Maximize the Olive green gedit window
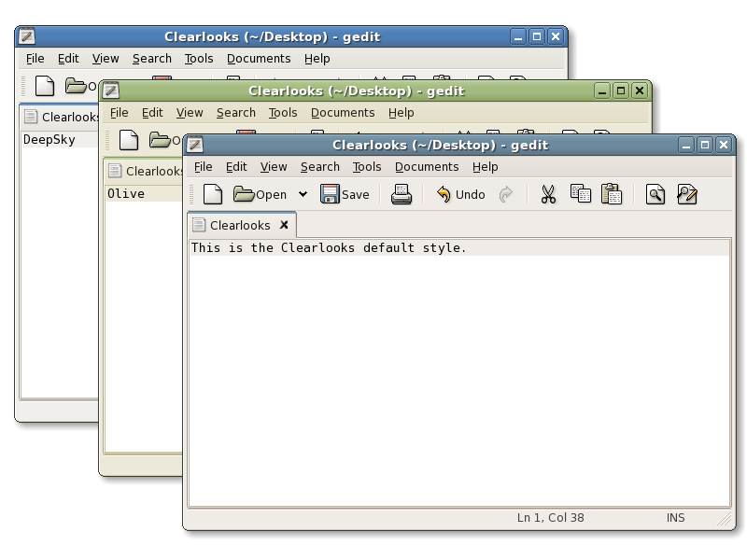Image resolution: width=747 pixels, height=560 pixels. [621, 91]
